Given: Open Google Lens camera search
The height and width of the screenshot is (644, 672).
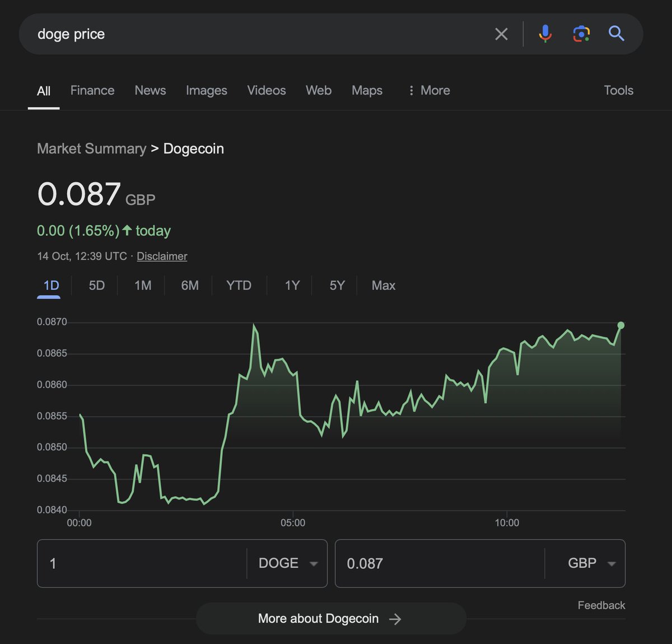Looking at the screenshot, I should coord(581,34).
